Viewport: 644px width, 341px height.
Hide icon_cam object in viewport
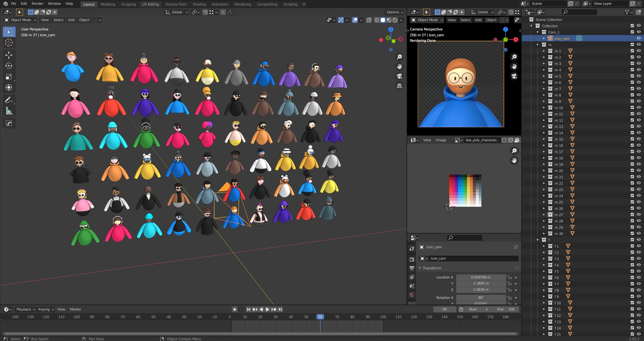tap(639, 38)
